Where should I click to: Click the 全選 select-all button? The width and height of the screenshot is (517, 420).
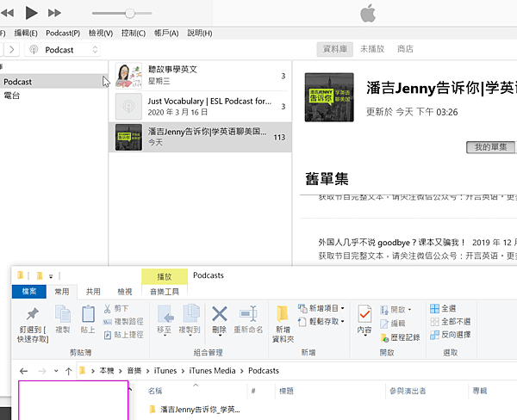click(443, 309)
